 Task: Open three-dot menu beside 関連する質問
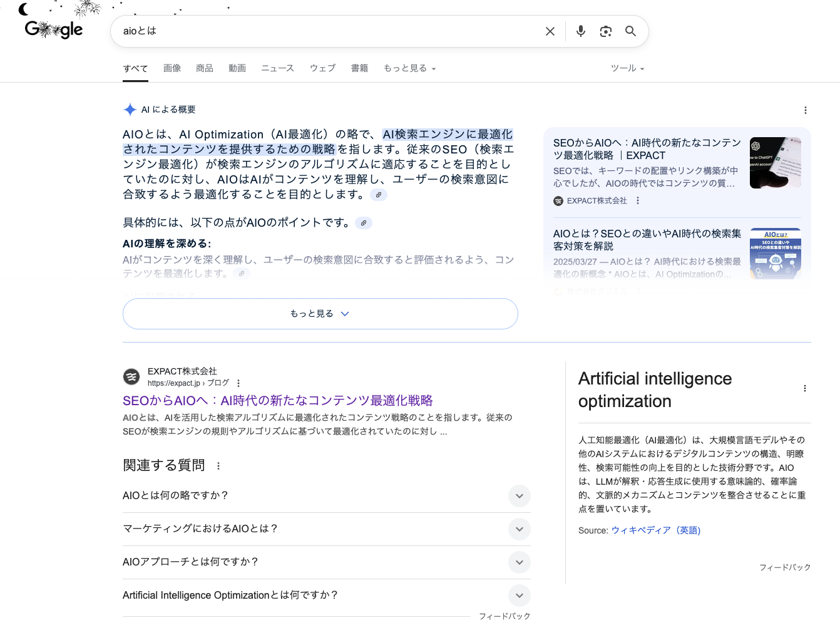218,466
